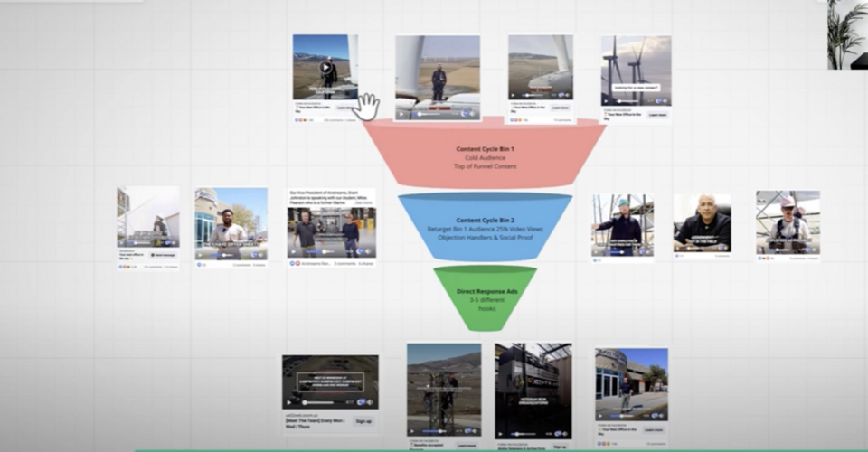Viewport: 868px width, 452px height.
Task: Play the Zoom 'Meet The Team' webinar video
Action: pos(288,402)
